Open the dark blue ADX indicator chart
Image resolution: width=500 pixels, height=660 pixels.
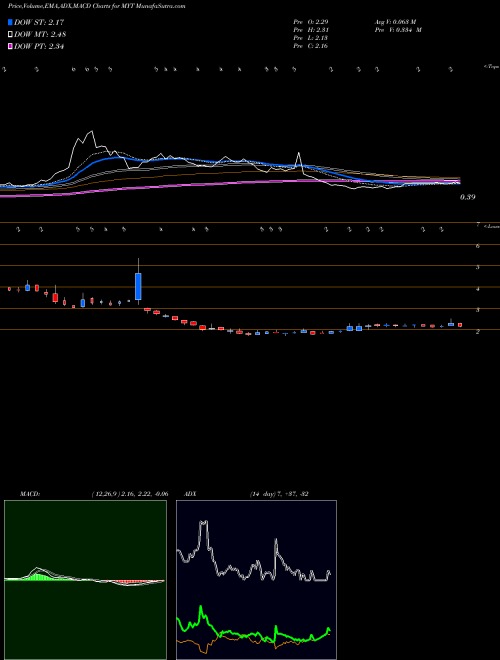point(256,580)
